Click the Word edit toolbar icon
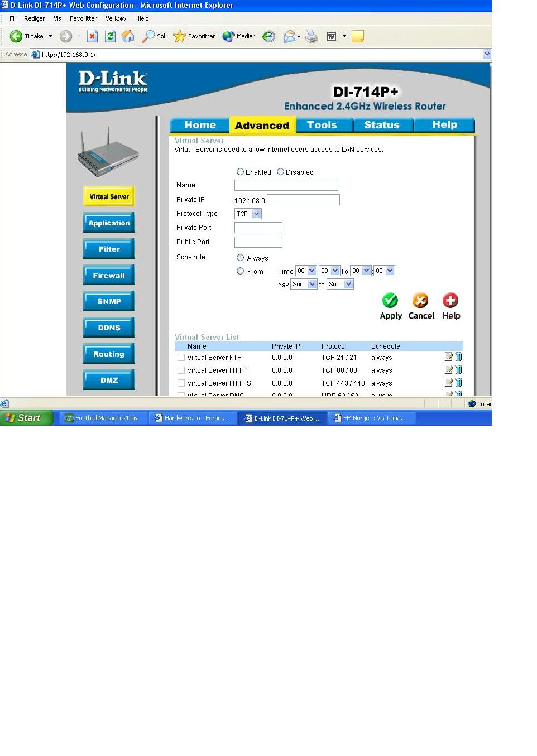The image size is (537, 756). (332, 36)
